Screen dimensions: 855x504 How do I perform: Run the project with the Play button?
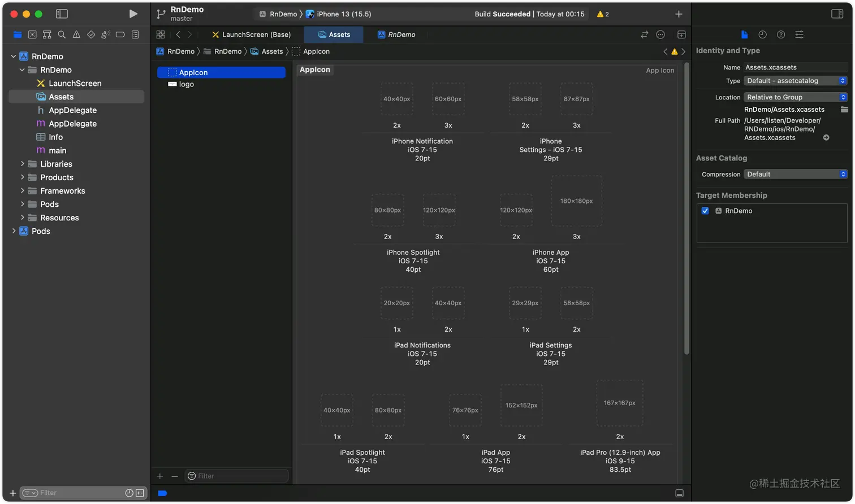point(133,14)
